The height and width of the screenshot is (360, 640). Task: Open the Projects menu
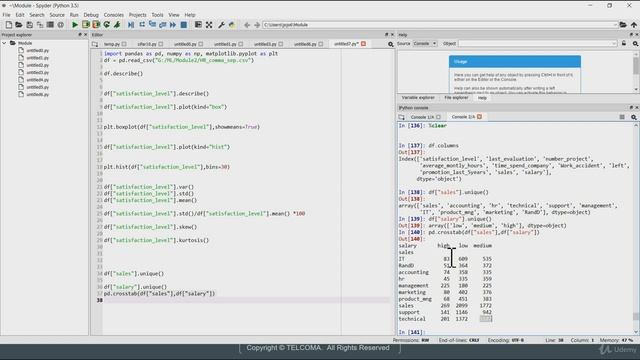[x=138, y=15]
